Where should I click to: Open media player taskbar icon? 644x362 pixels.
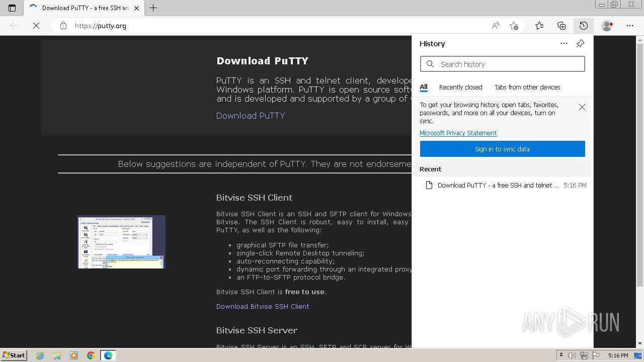click(74, 355)
